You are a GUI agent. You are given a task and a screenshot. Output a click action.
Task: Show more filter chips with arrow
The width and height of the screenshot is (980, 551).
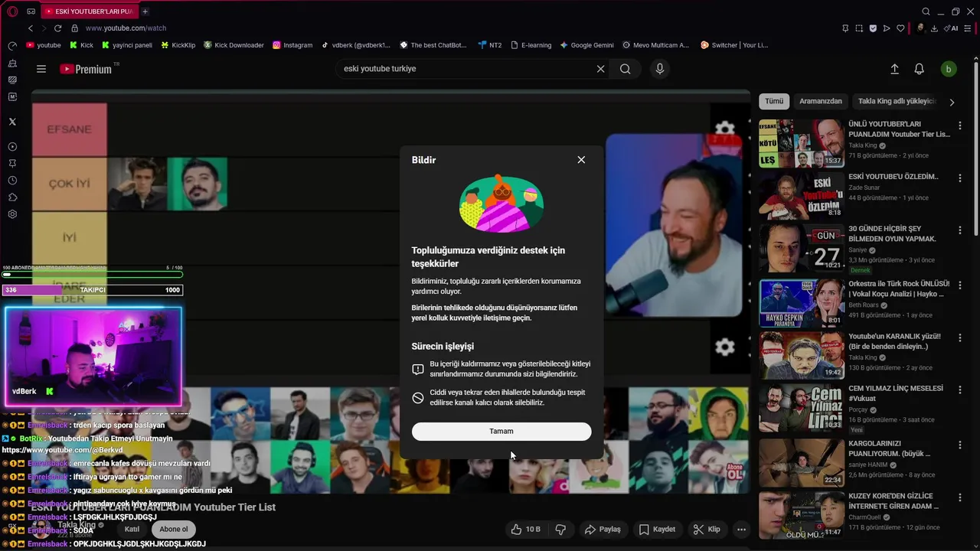(x=952, y=102)
